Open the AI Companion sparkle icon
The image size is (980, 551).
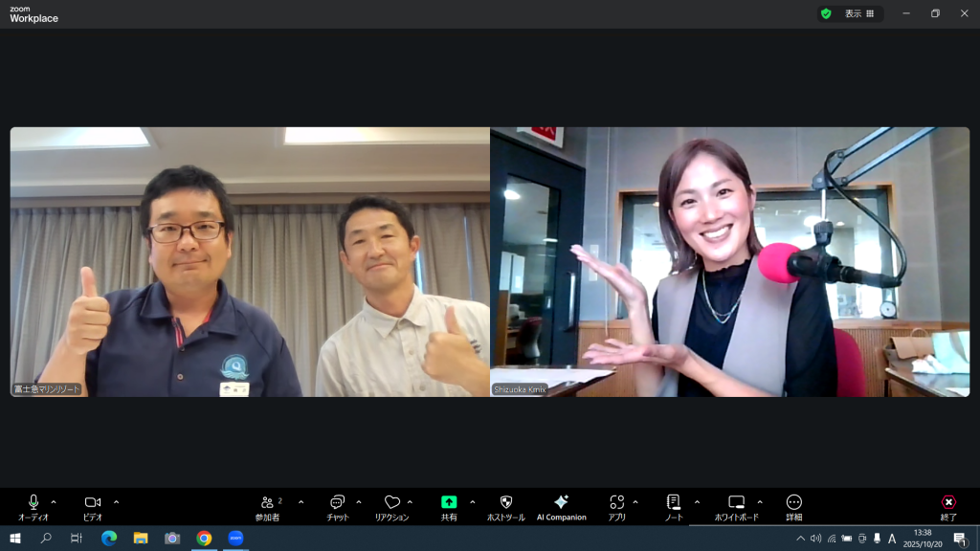pyautogui.click(x=561, y=502)
